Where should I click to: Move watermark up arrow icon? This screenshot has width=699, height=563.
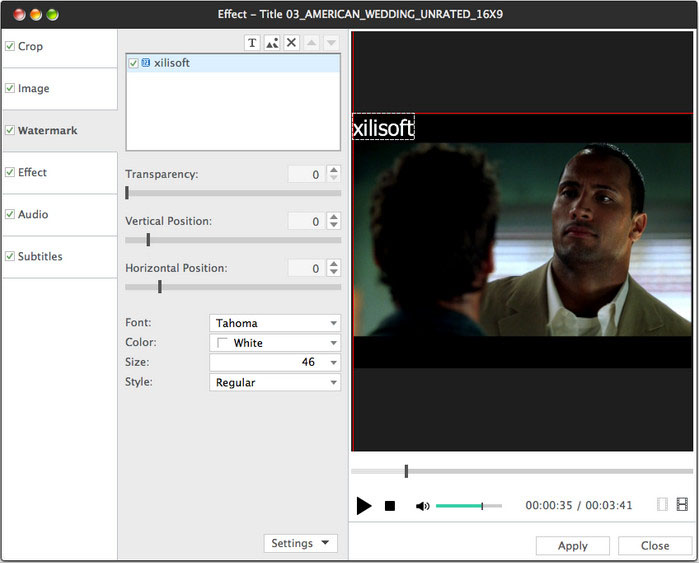coord(312,43)
